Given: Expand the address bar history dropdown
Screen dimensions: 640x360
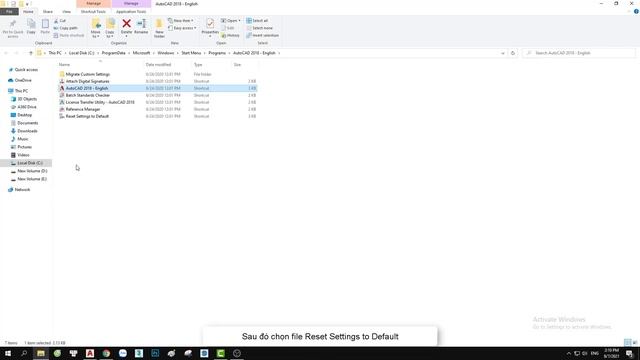Looking at the screenshot, I should (502, 53).
